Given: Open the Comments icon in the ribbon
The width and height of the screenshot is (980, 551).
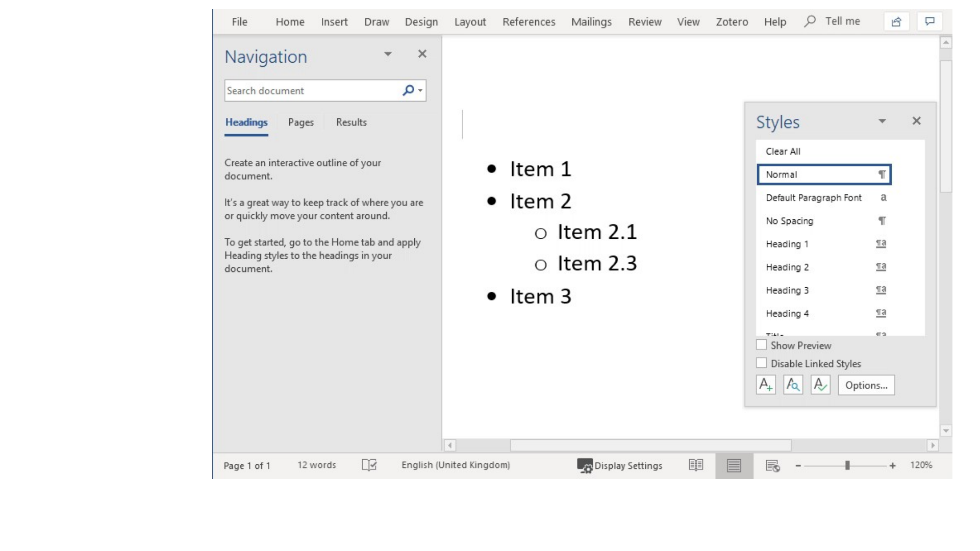Looking at the screenshot, I should pos(930,21).
